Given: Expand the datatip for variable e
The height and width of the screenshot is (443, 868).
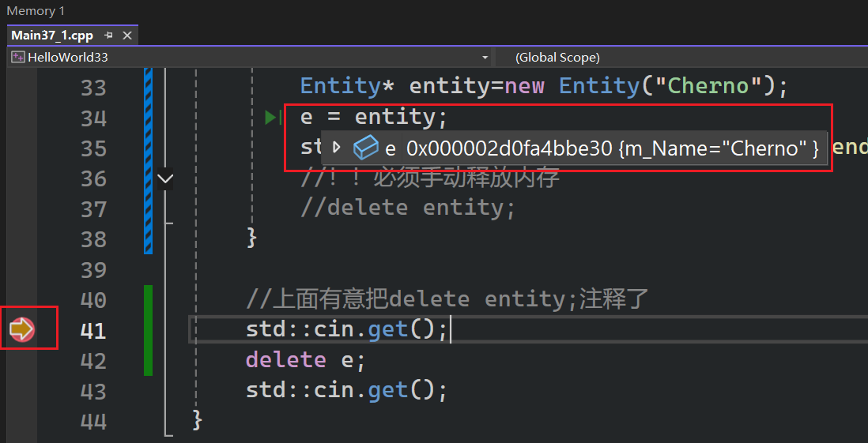Looking at the screenshot, I should coord(336,148).
